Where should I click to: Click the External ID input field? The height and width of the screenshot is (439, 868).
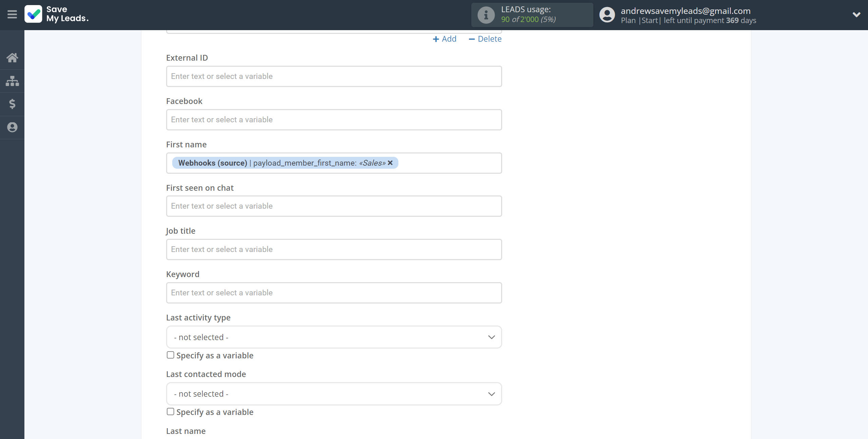click(x=334, y=76)
